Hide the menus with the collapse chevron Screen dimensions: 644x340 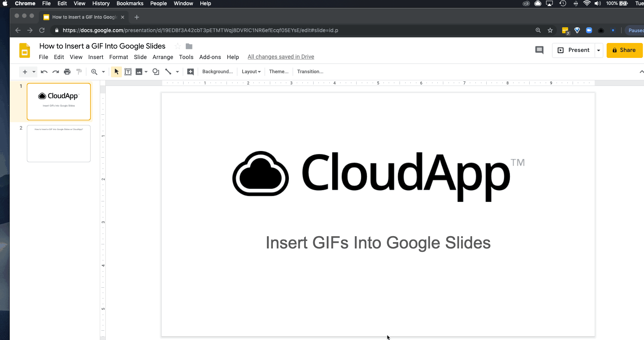(641, 72)
